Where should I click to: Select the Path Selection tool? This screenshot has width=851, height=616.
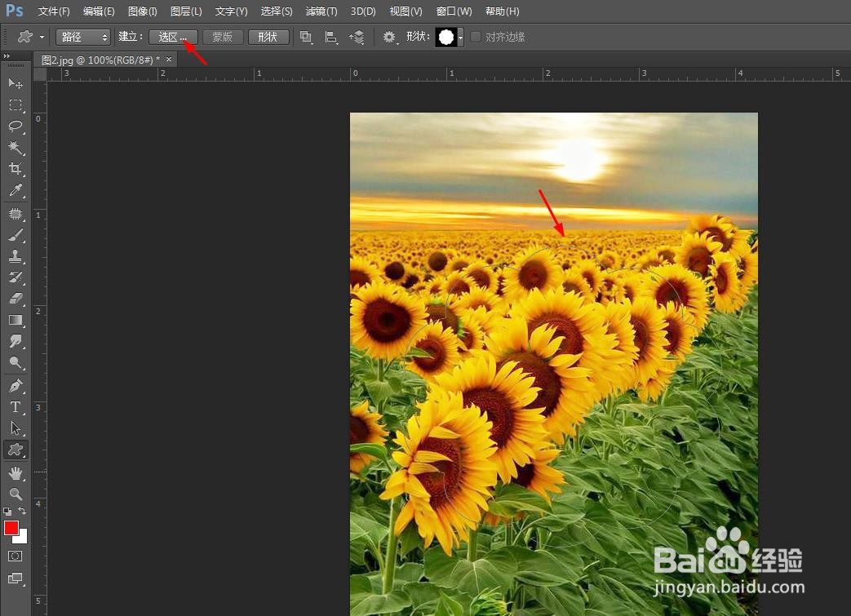pos(16,428)
